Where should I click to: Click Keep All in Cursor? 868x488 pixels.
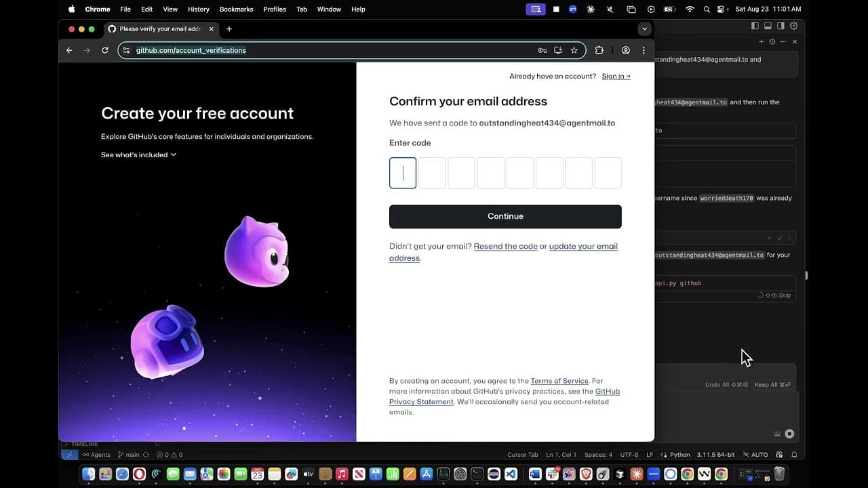coord(772,385)
